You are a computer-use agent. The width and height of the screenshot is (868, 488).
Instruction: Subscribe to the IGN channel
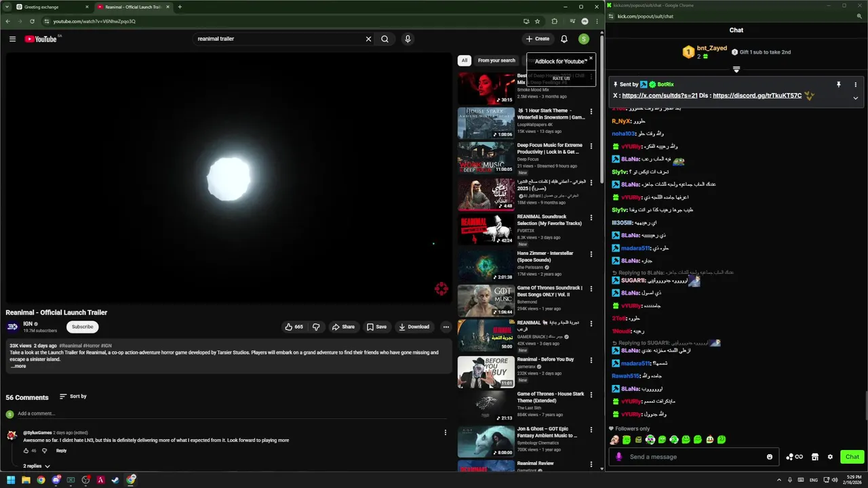(x=83, y=327)
